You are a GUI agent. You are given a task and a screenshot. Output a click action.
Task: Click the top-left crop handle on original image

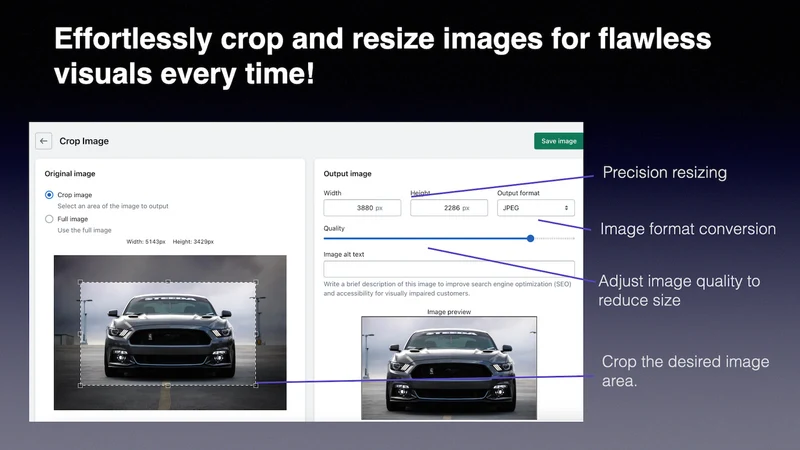[x=80, y=282]
